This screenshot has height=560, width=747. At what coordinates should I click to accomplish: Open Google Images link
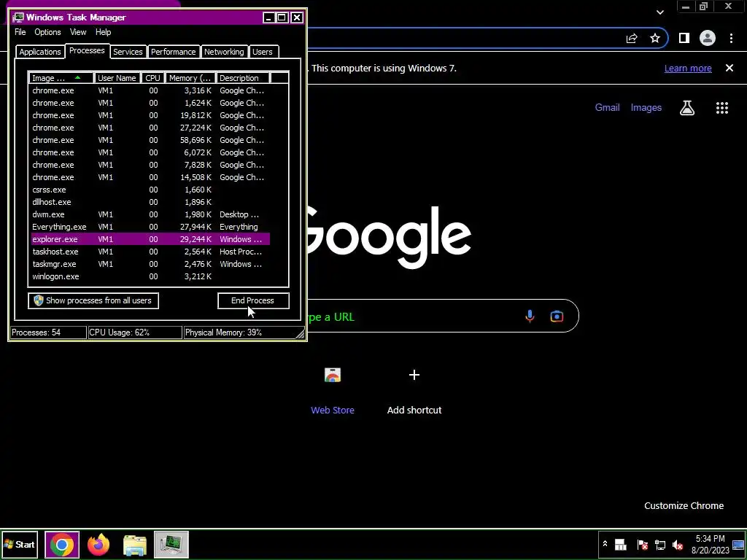pyautogui.click(x=646, y=108)
